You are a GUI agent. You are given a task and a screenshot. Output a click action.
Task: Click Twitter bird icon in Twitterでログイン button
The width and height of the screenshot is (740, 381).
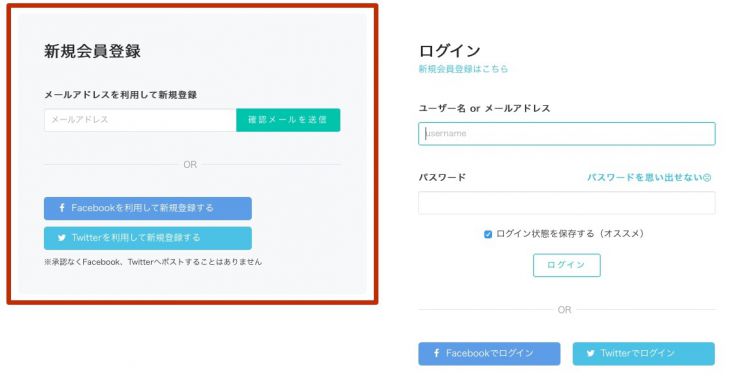click(590, 353)
